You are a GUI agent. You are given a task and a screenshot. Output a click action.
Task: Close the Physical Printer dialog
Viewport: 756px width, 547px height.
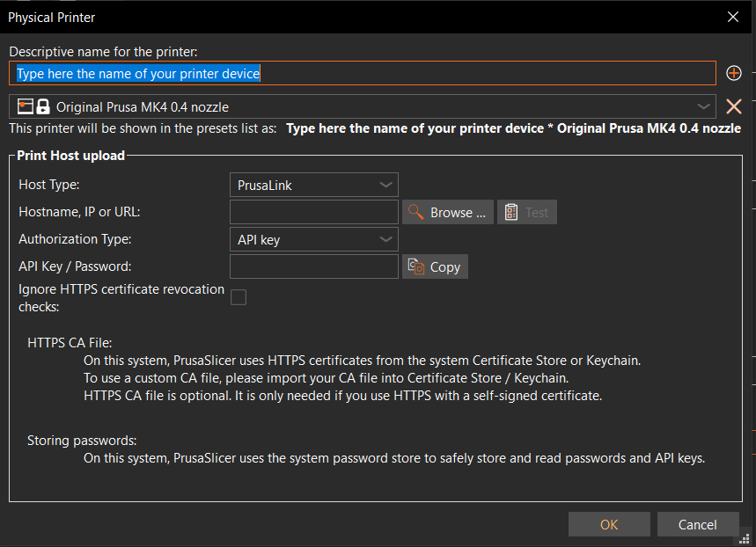coord(733,17)
